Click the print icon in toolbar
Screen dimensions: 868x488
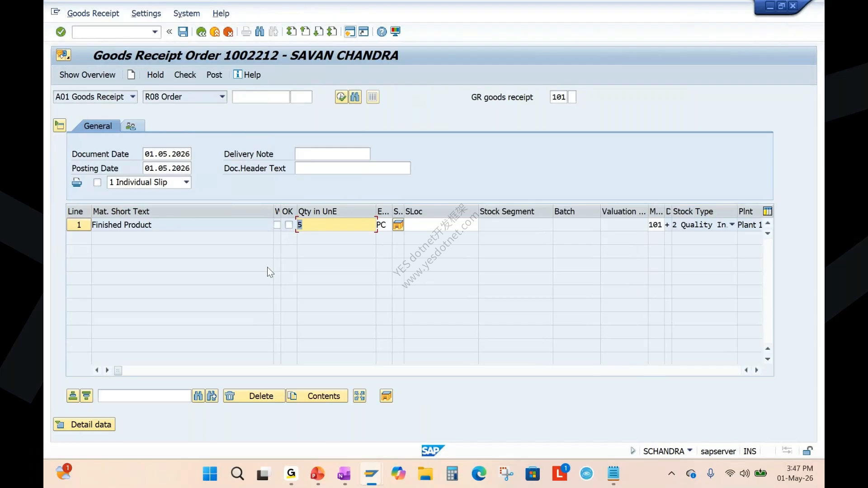click(x=246, y=32)
